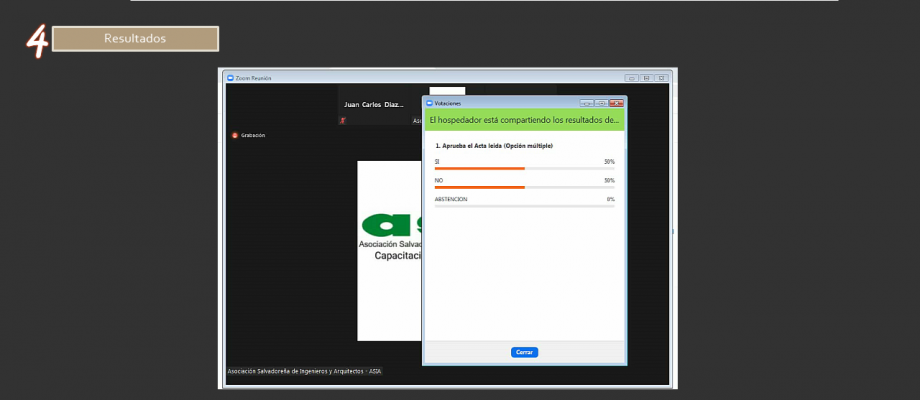920x400 pixels.
Task: Click the 50% value beside NO
Action: pyautogui.click(x=610, y=181)
